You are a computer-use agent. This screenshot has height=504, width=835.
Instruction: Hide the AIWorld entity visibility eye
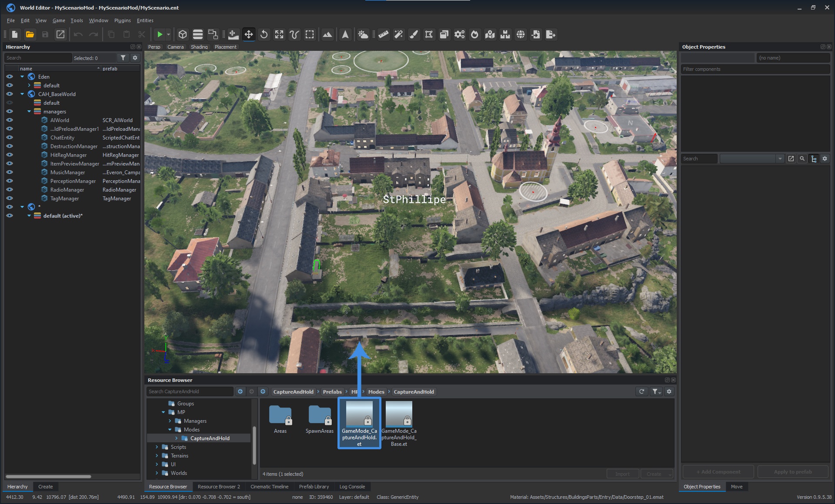coord(10,120)
